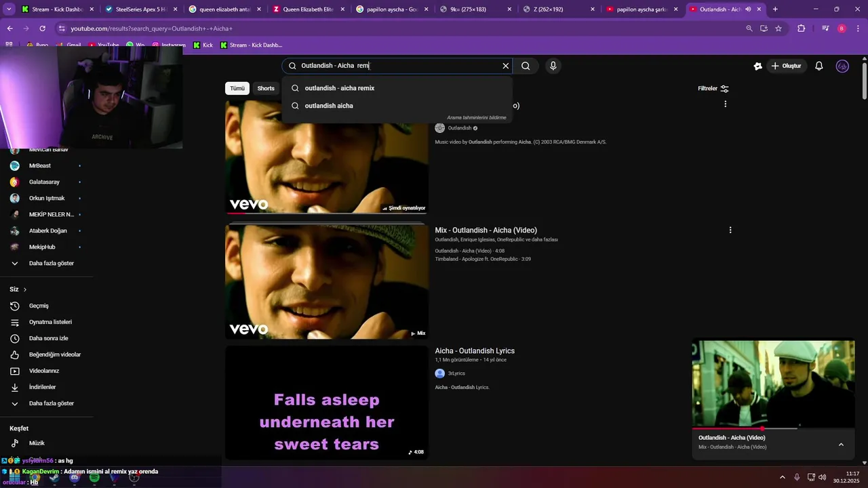Select suggestion 'outlandish - aicha remix'
The height and width of the screenshot is (488, 868).
click(397, 88)
